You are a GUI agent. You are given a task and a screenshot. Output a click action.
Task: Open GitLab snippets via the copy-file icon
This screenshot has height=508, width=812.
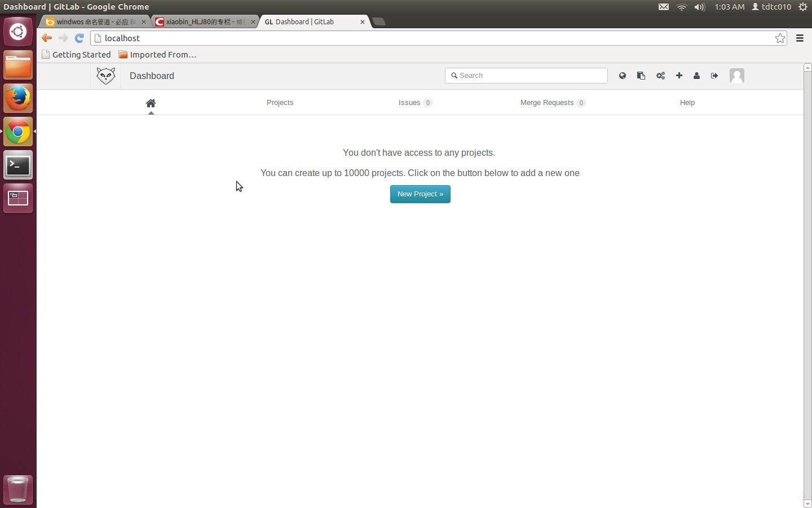pos(641,76)
